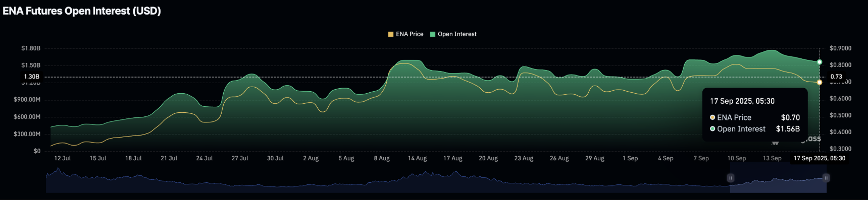Viewport: 868px width, 200px height.
Task: Click the 1.30B crosshair label on the left axis
Action: pos(32,77)
